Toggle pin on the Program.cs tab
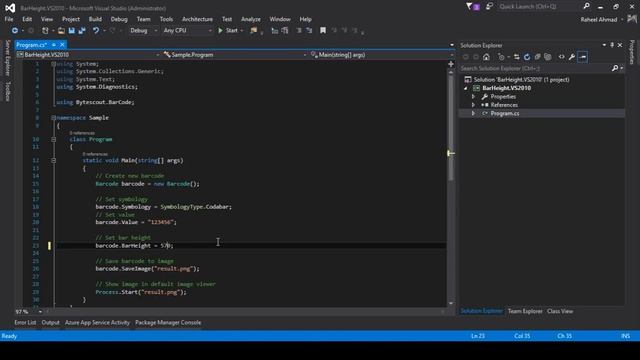This screenshot has width=640, height=360. point(54,45)
